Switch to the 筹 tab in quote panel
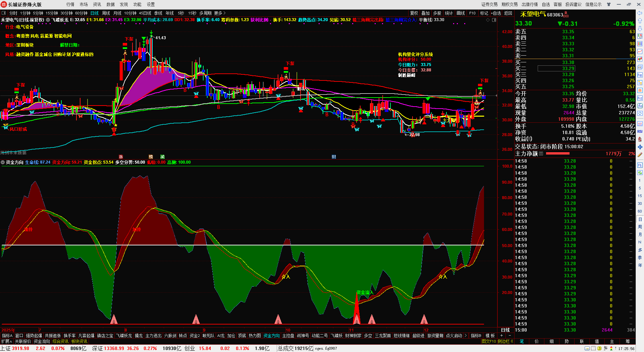This screenshot has height=352, width=644. [628, 341]
